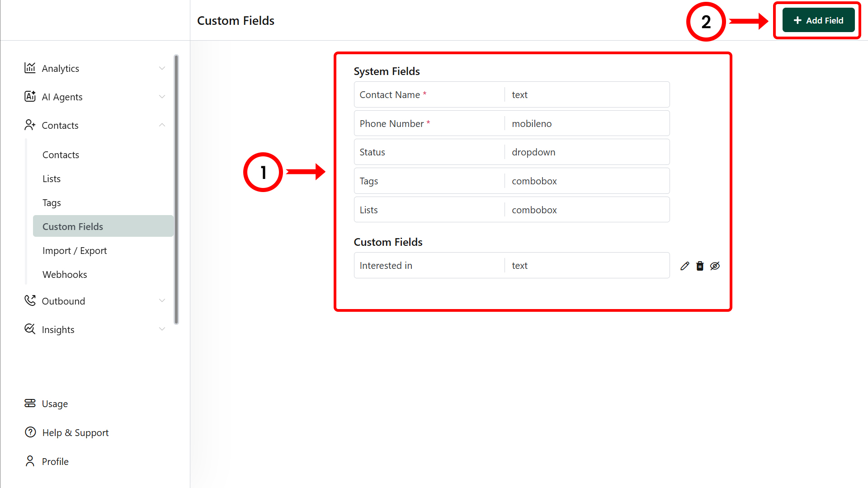The image size is (868, 488).
Task: Delete the Interested in field with trash icon
Action: (x=700, y=266)
